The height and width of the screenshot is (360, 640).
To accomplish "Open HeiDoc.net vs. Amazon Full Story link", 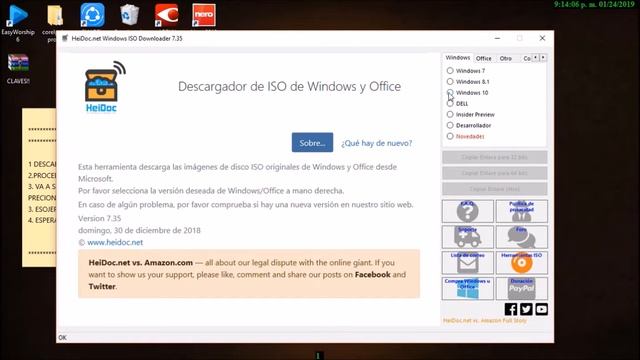I will click(485, 321).
